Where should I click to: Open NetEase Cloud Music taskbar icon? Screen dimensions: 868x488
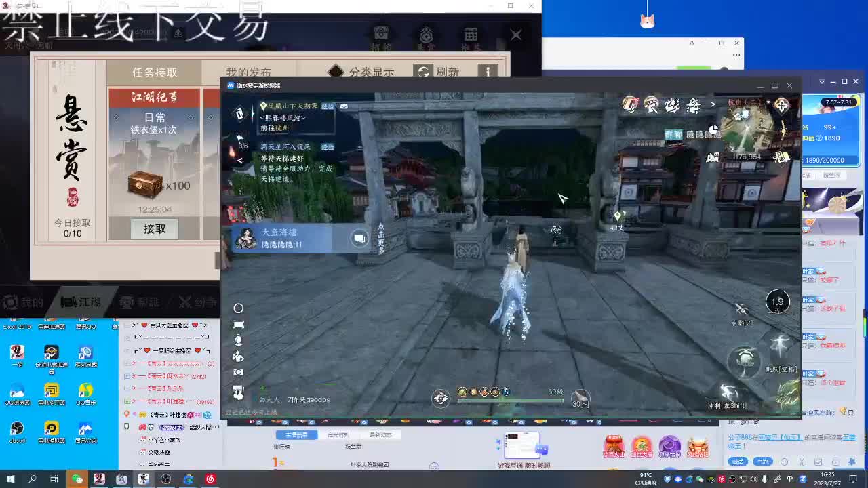click(x=210, y=479)
